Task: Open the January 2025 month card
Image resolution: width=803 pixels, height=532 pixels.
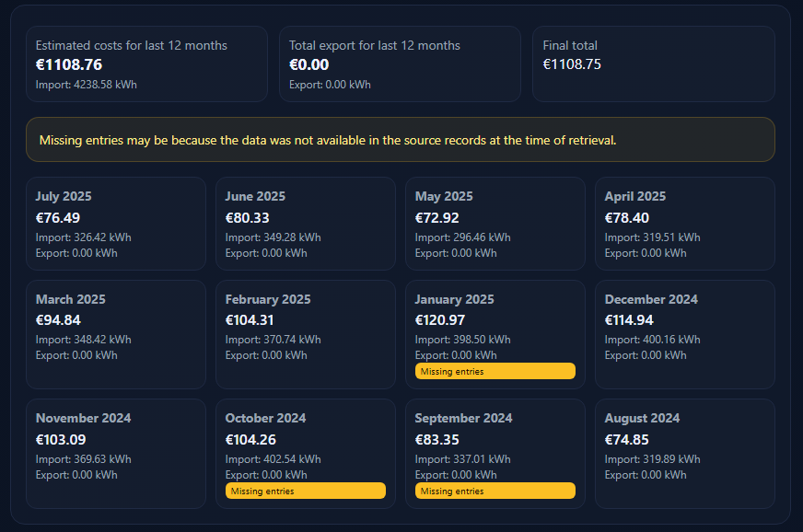Action: 495,322
